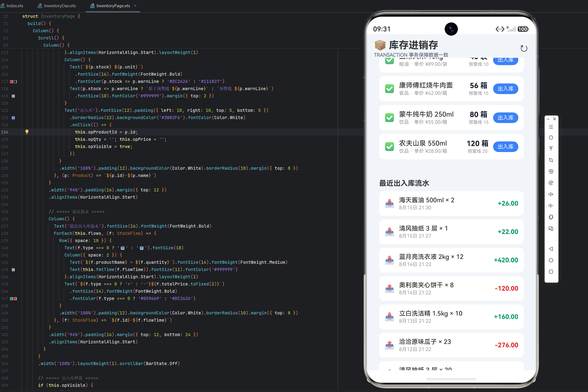Tap the 海天酱油 500ml × 2 flow record
Image resolution: width=588 pixels, height=392 pixels.
451,203
